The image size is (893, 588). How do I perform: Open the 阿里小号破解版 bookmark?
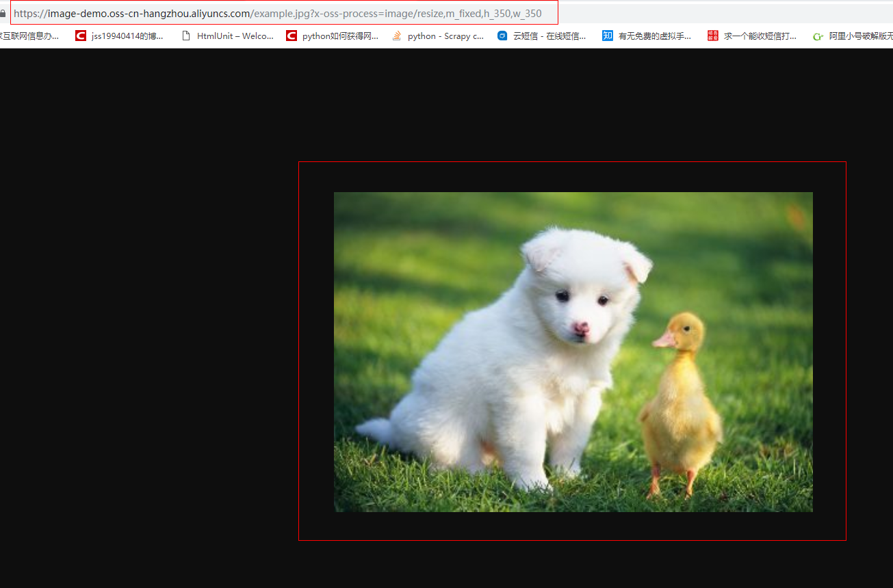[x=859, y=36]
